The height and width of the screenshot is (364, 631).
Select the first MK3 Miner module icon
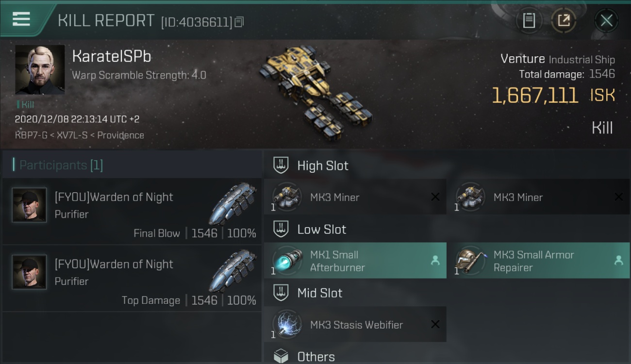287,197
